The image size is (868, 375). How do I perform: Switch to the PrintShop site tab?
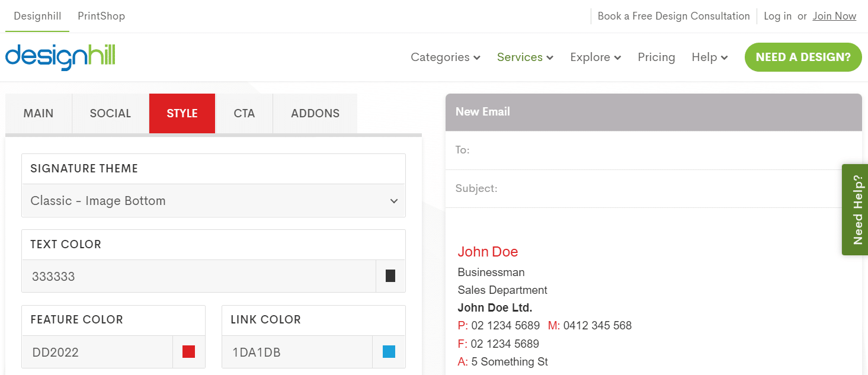(x=101, y=16)
